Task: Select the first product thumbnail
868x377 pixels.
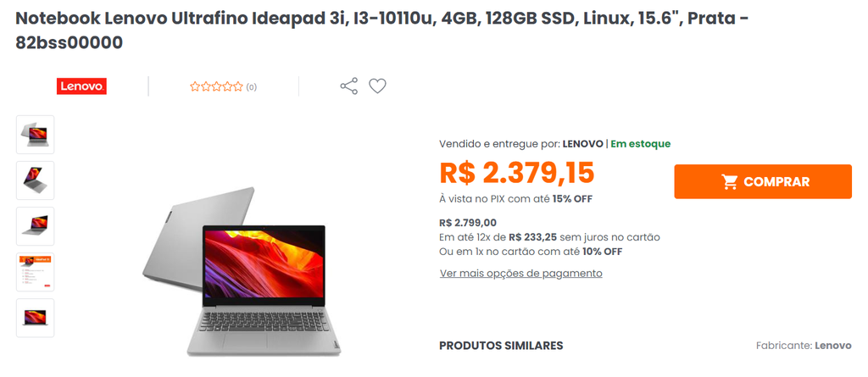Action: coord(36,135)
